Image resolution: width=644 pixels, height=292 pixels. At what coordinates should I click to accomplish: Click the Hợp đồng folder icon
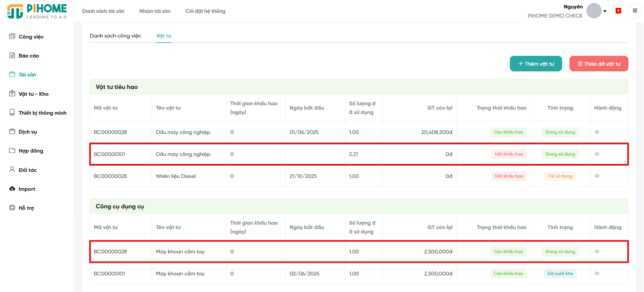point(12,151)
